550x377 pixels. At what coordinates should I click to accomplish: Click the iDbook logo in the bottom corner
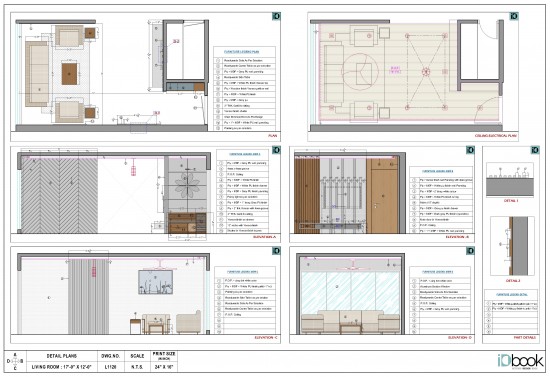click(520, 361)
